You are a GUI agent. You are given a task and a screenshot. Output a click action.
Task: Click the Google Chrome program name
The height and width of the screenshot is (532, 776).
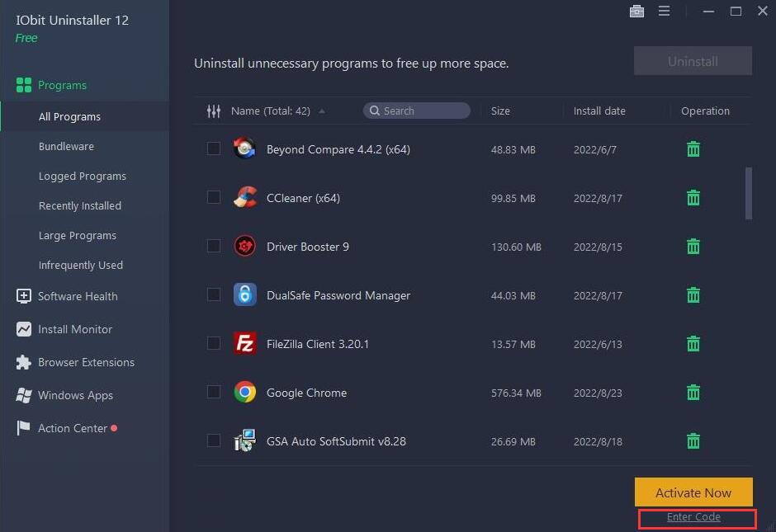point(307,393)
